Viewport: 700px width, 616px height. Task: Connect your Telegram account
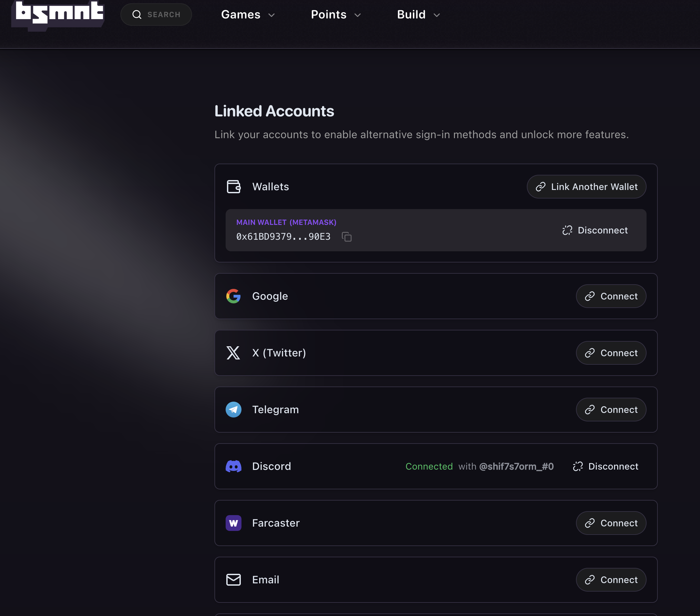611,410
